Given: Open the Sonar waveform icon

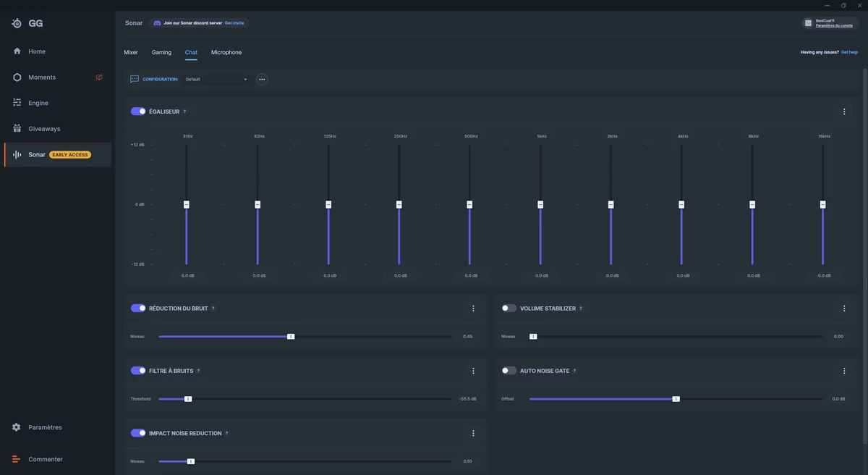Looking at the screenshot, I should tap(17, 155).
